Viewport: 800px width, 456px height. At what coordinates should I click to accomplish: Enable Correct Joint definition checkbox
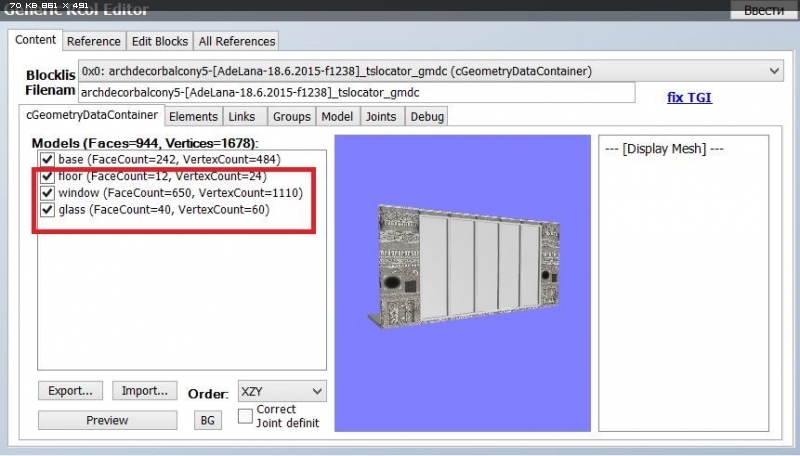coord(245,416)
